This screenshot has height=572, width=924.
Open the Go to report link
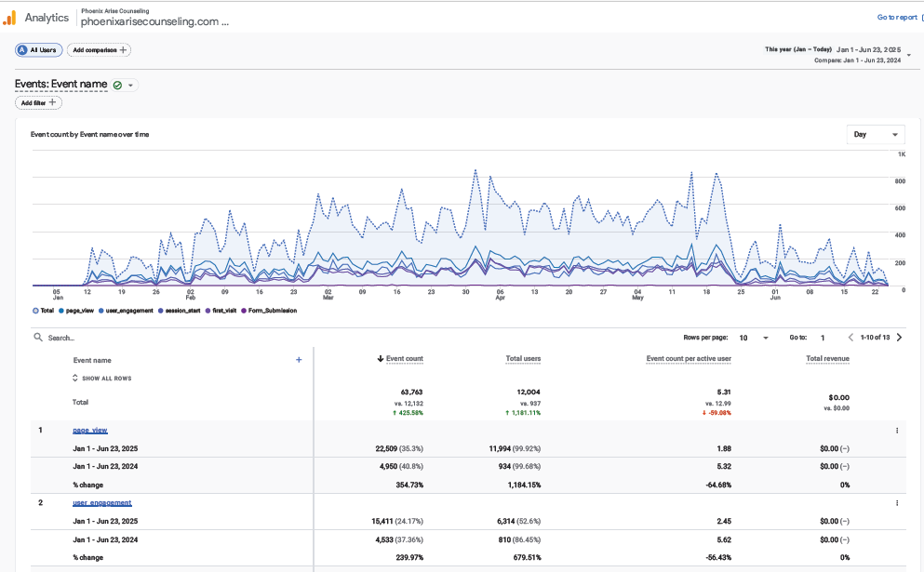tap(897, 17)
